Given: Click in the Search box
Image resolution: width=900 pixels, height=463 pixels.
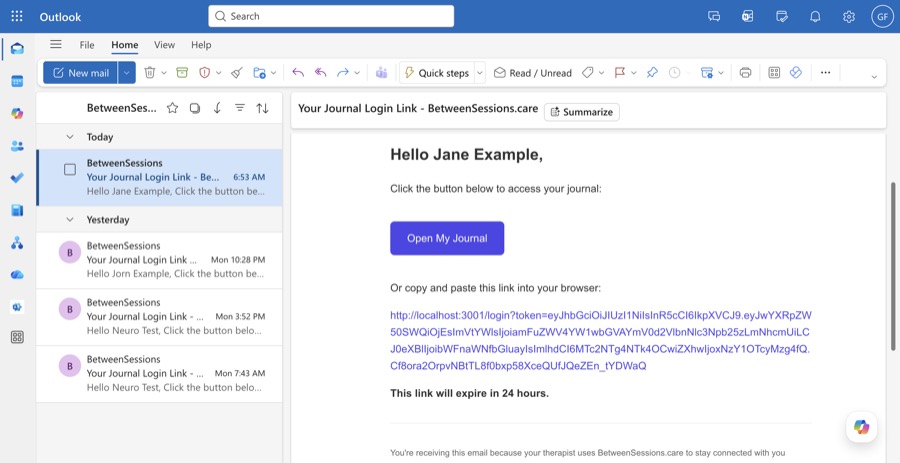Looking at the screenshot, I should click(331, 16).
